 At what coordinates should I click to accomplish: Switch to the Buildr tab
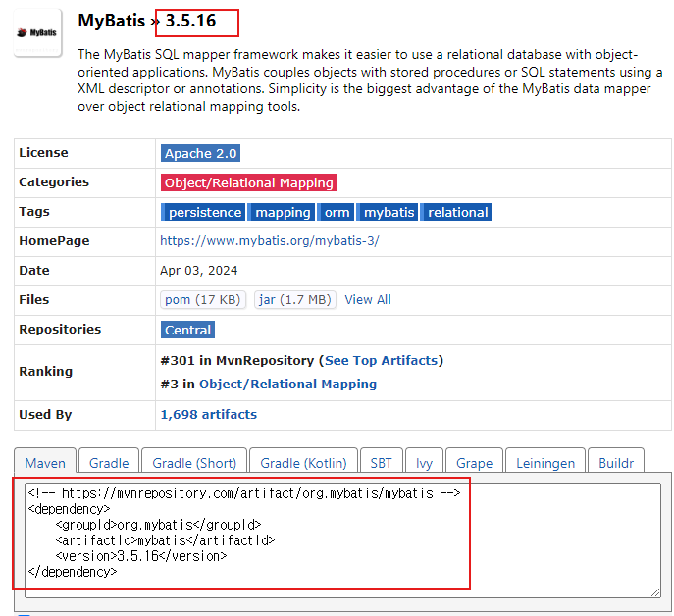point(616,463)
